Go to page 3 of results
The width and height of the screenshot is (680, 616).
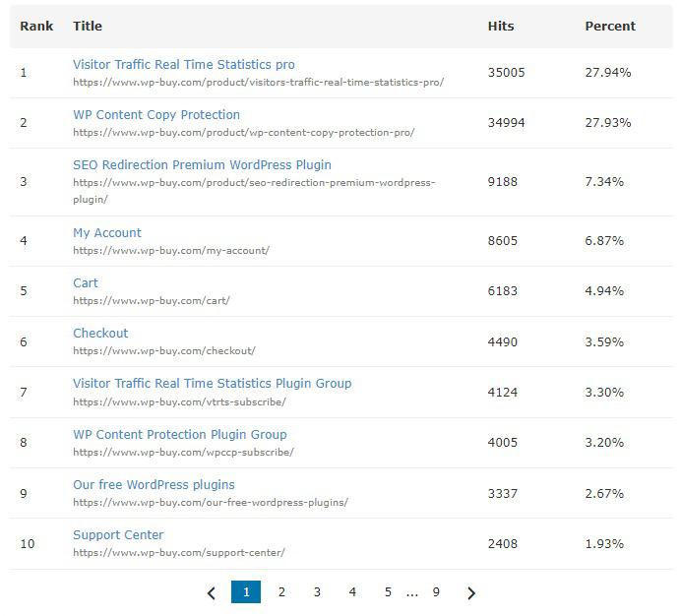317,591
